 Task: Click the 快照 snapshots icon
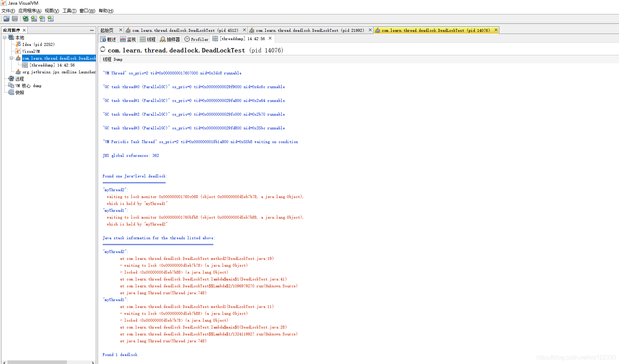tap(11, 93)
